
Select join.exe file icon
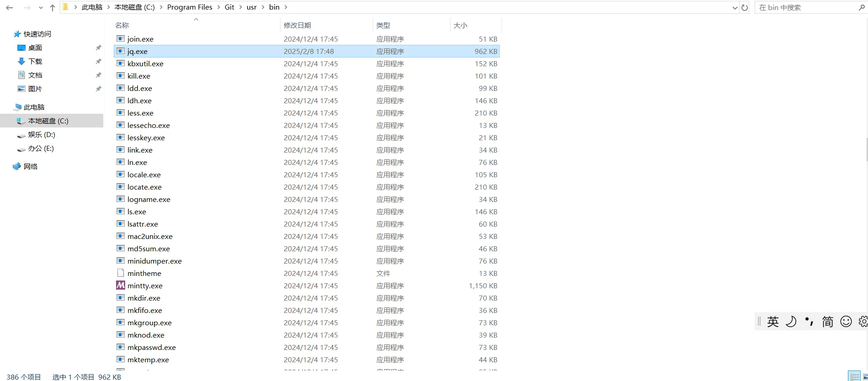(121, 39)
